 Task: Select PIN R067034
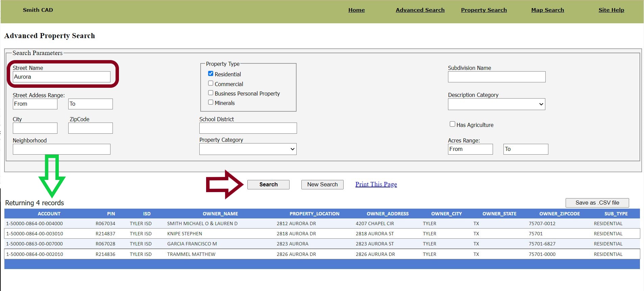pyautogui.click(x=105, y=223)
